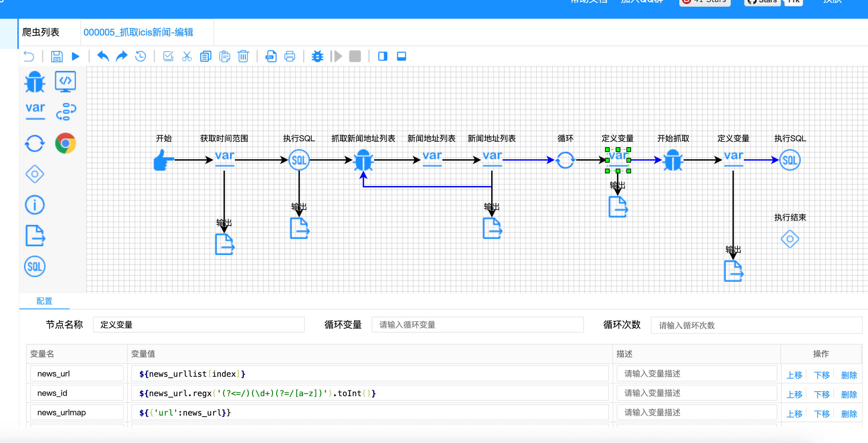Pick the var node in the left sidebar
Viewport: 868px width, 443px height.
pos(35,110)
